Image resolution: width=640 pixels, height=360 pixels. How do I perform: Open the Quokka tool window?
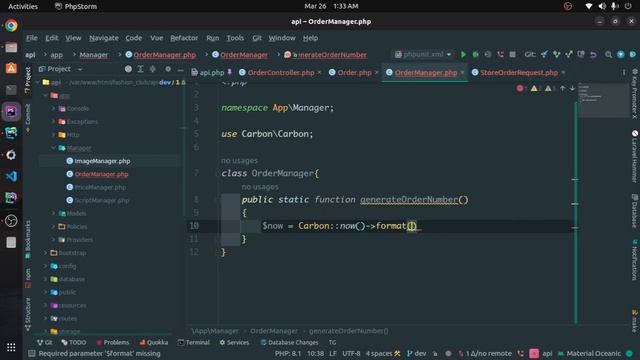coord(153,342)
